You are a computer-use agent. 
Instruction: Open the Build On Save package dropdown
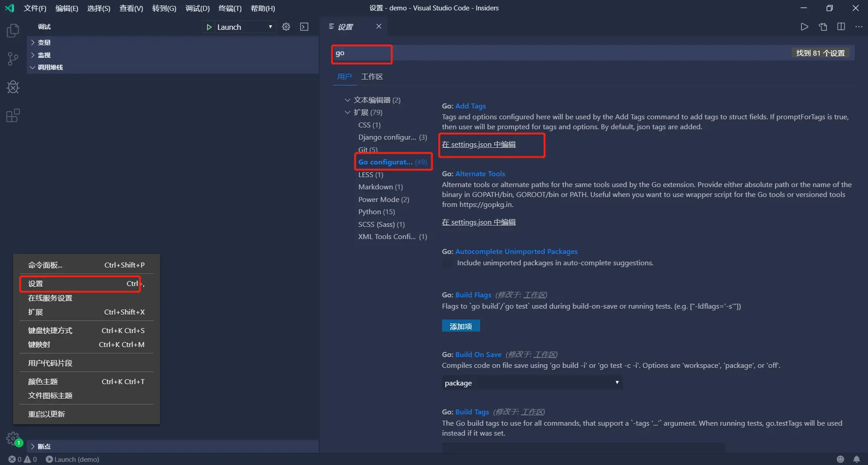532,383
